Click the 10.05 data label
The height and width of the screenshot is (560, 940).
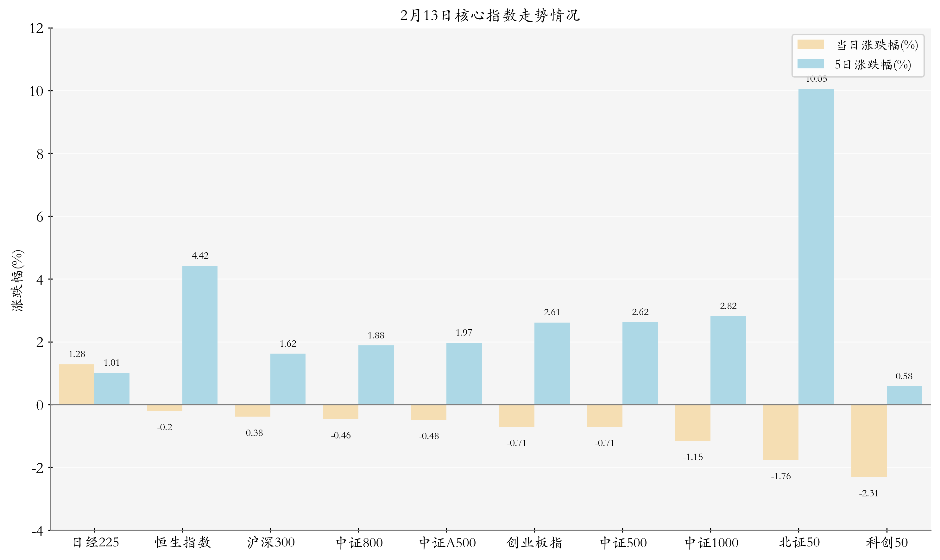pyautogui.click(x=817, y=79)
